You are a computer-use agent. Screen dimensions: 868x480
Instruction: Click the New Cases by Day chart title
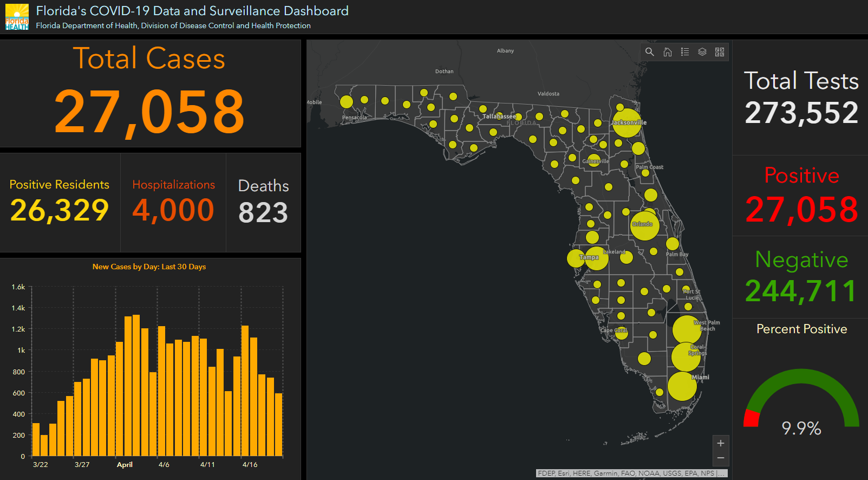149,267
